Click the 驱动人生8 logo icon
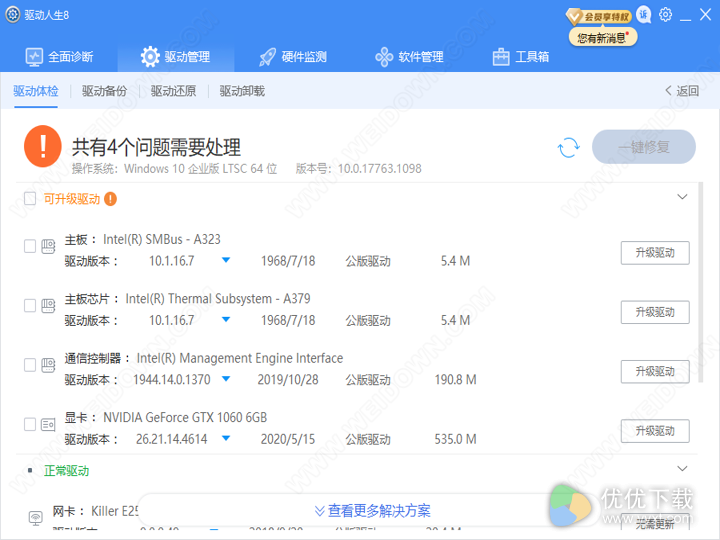720x540 pixels. tap(12, 15)
